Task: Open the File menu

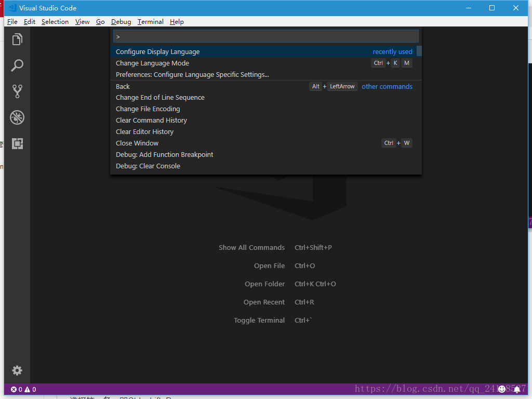Action: coord(12,22)
